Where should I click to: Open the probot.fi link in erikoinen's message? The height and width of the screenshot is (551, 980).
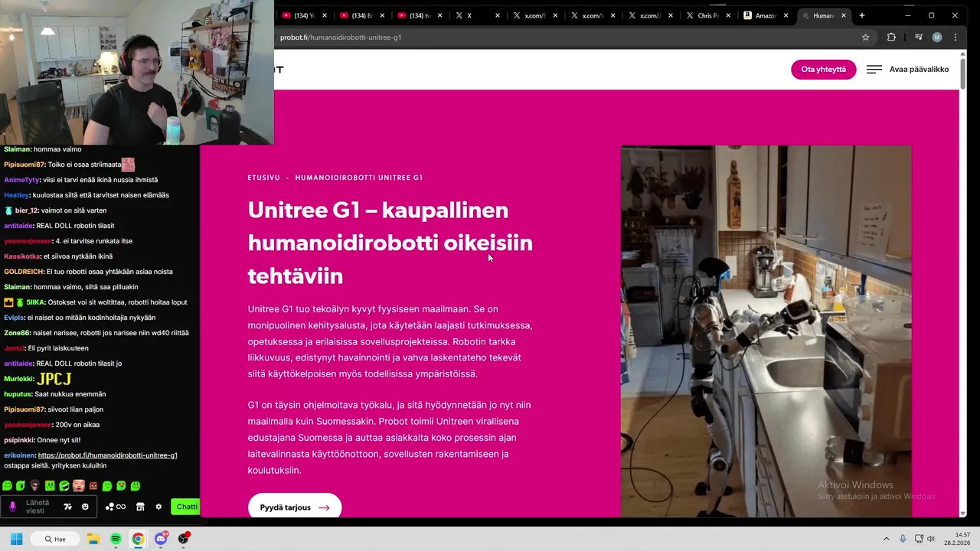107,455
